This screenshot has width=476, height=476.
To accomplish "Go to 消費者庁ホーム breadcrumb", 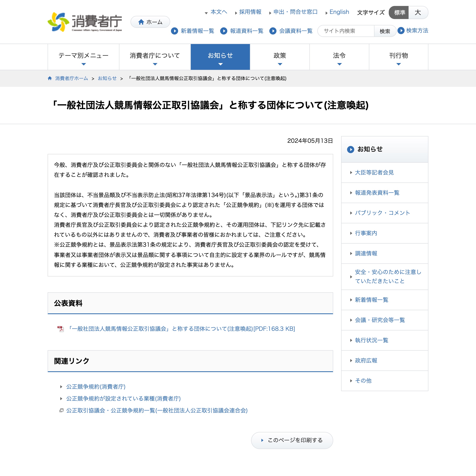I will [71, 78].
